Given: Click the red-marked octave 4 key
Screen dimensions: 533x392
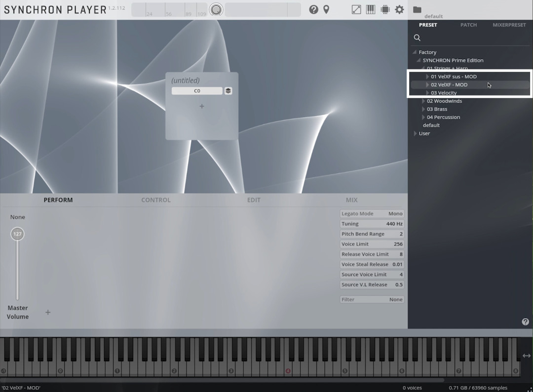Looking at the screenshot, I should click(288, 371).
